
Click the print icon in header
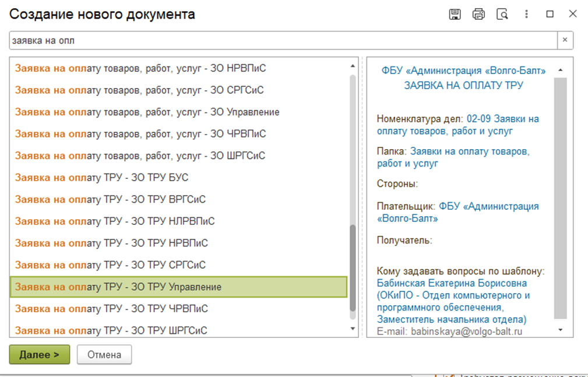click(x=478, y=15)
